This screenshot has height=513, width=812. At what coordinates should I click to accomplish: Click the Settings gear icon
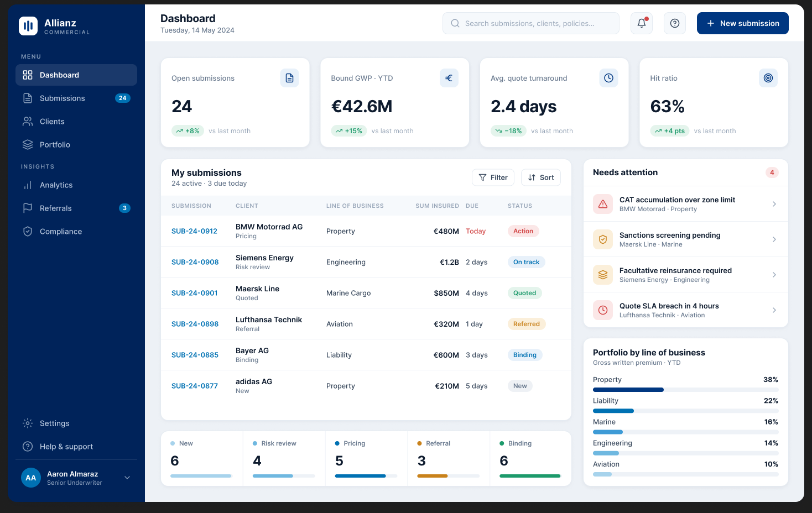click(x=28, y=423)
